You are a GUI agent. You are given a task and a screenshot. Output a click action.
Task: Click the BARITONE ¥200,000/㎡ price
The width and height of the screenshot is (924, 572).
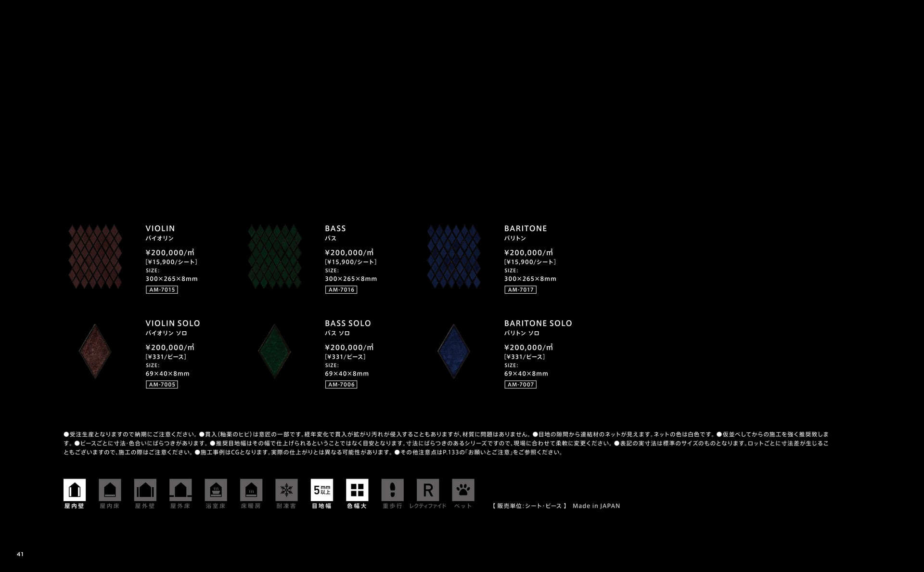(x=528, y=253)
